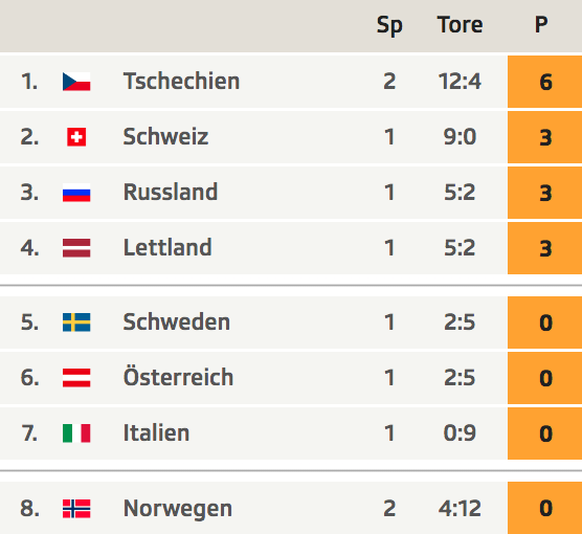Open the Tschechien team link
Screen dimensions: 582x534
[182, 81]
